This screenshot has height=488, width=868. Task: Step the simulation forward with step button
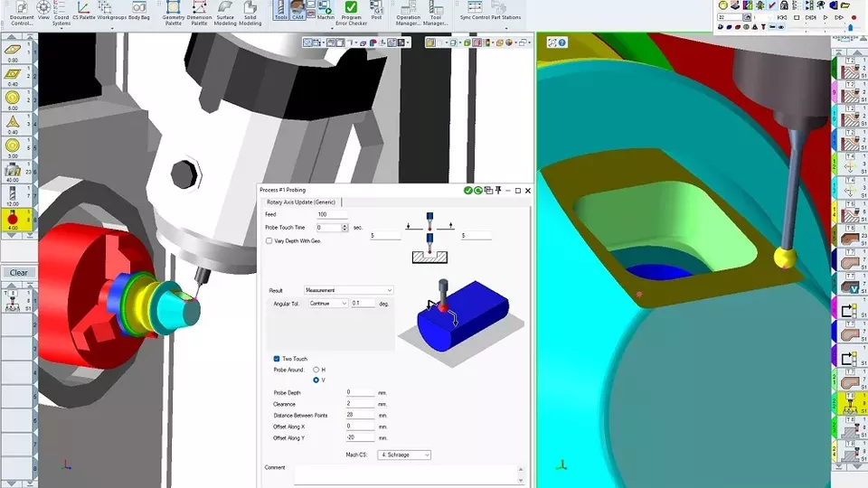810,18
